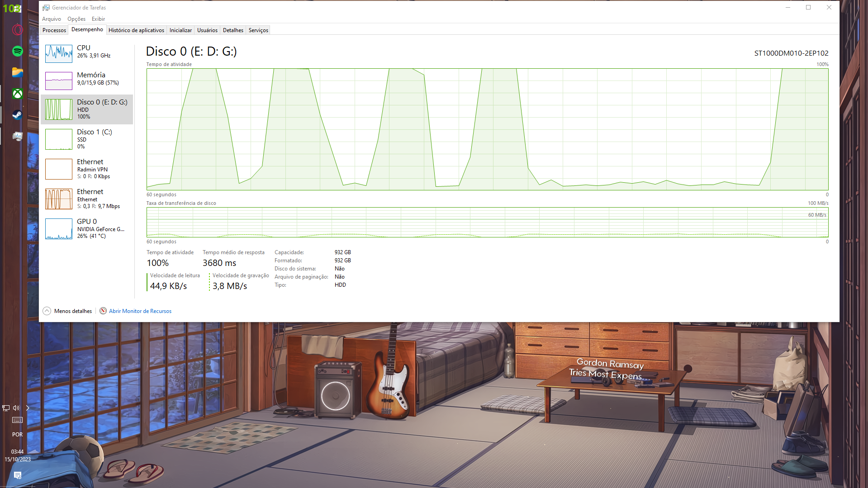Open the Xbox app from taskbar

[x=17, y=94]
